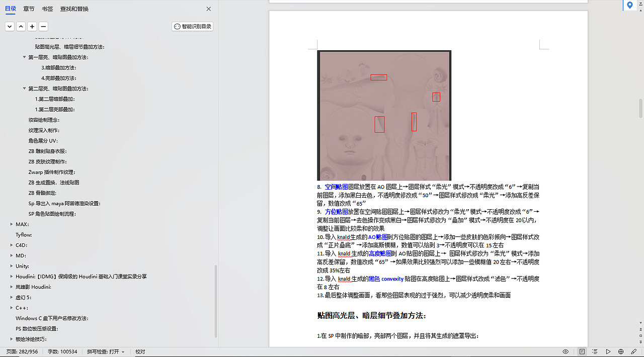Collapse 第二层亮、暗贴图叠加方法 node
Screen dimensions: 644x357
pyautogui.click(x=24, y=88)
